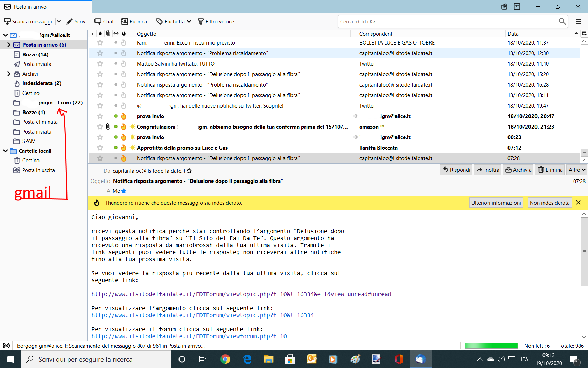588x368 pixels.
Task: Open File Explorer from the taskbar
Action: (268, 359)
